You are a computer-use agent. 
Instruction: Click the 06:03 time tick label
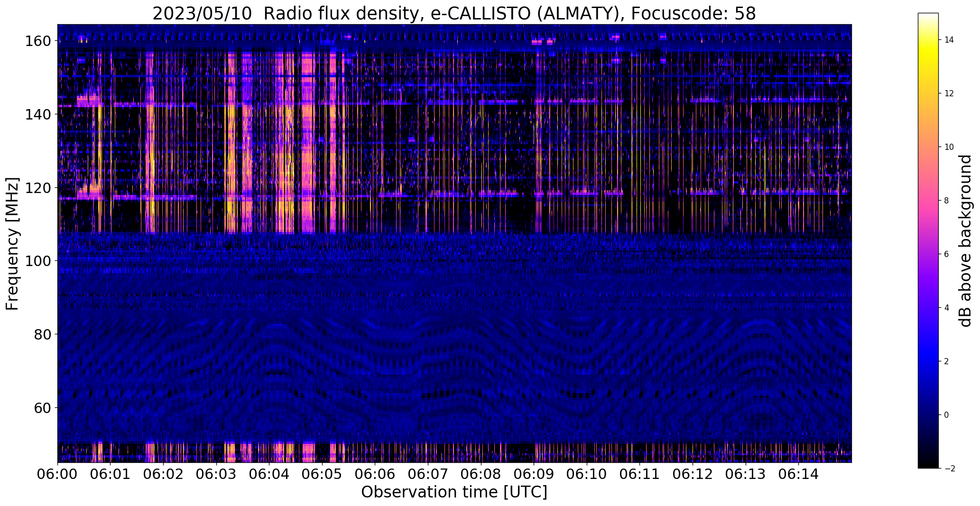[216, 474]
